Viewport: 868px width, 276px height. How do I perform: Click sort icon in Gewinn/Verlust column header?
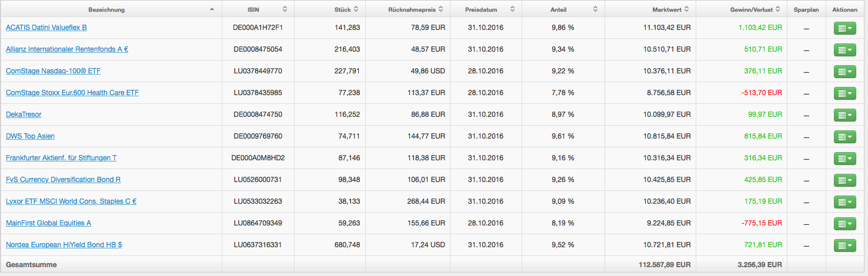click(x=777, y=9)
